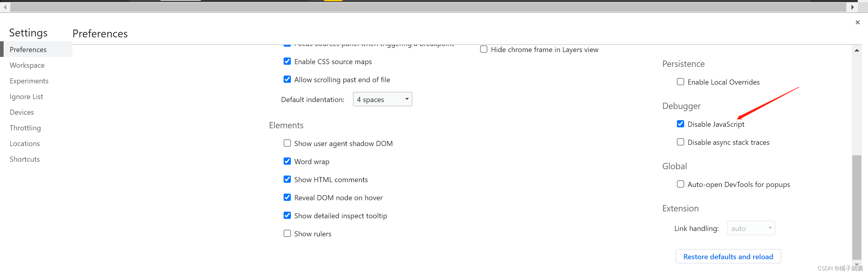Click the top horizontal scrollbar track
Viewport: 868px width, 274px height.
pyautogui.click(x=428, y=7)
